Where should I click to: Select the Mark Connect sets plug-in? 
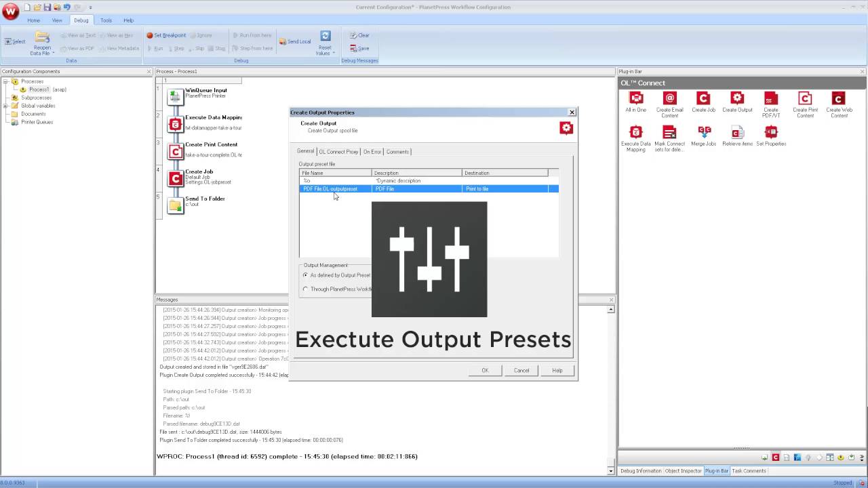669,139
